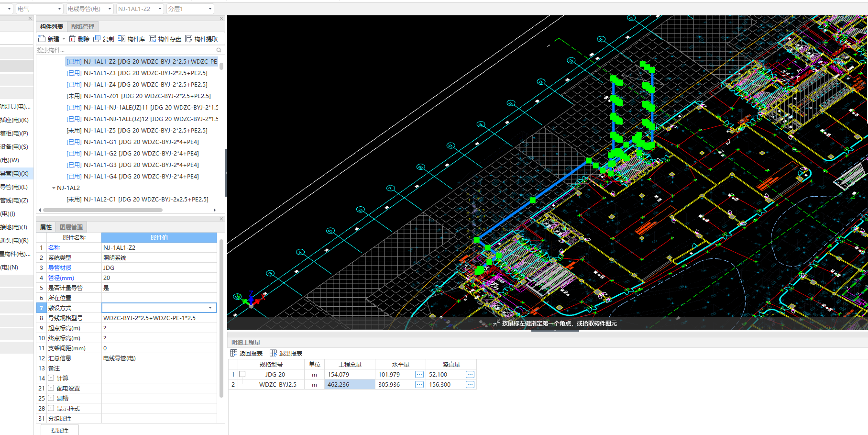Select component NJ-1AL1-G1 in list
The width and height of the screenshot is (868, 435).
(x=132, y=142)
